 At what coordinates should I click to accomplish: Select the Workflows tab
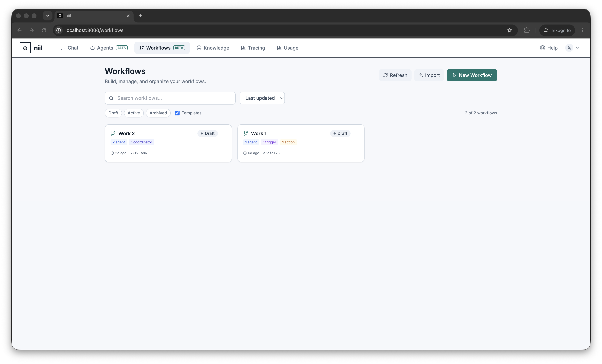click(x=162, y=48)
